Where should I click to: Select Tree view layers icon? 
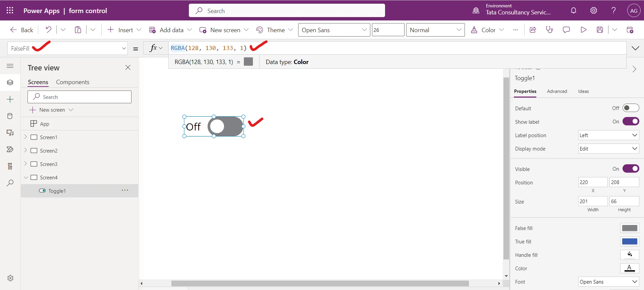10,82
